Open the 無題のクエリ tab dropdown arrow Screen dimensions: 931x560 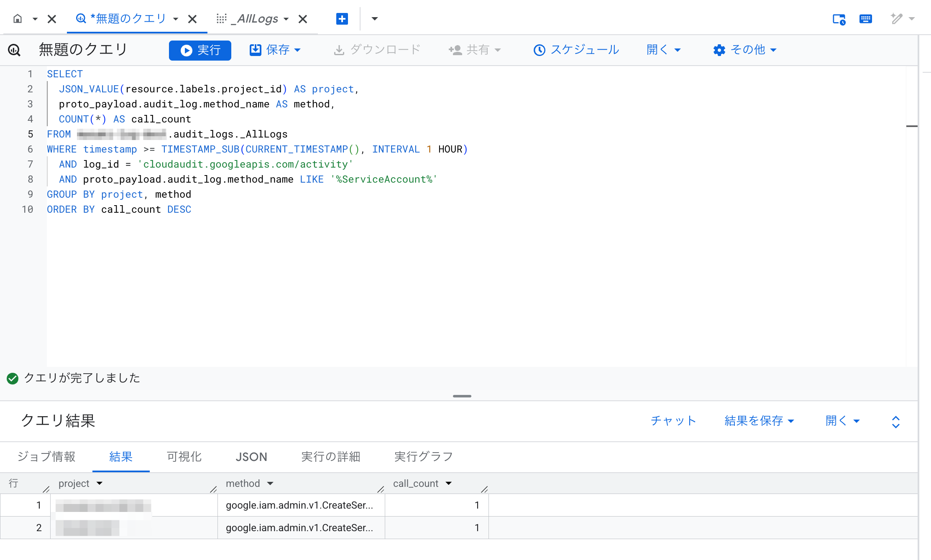click(176, 19)
